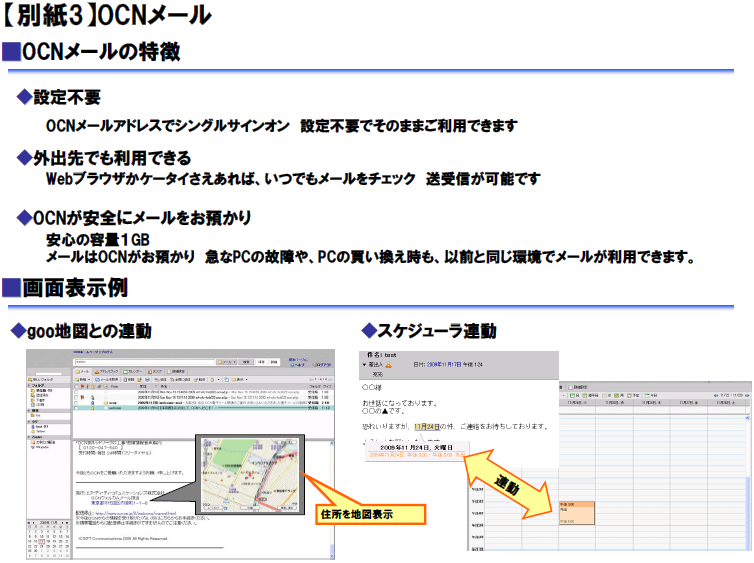Open the mail-type dropdown next to the search box
Image resolution: width=754 pixels, height=563 pixels.
(226, 362)
